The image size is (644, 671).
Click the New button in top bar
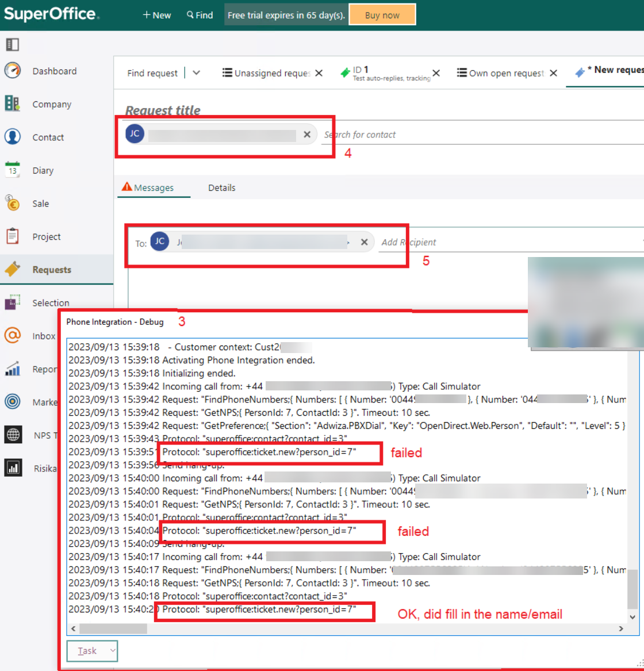point(157,15)
